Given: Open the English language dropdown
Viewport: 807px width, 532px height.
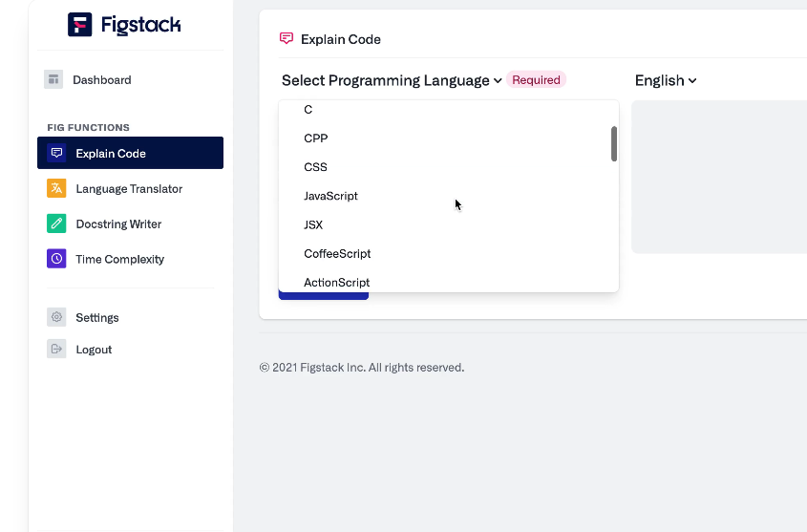Looking at the screenshot, I should click(666, 80).
